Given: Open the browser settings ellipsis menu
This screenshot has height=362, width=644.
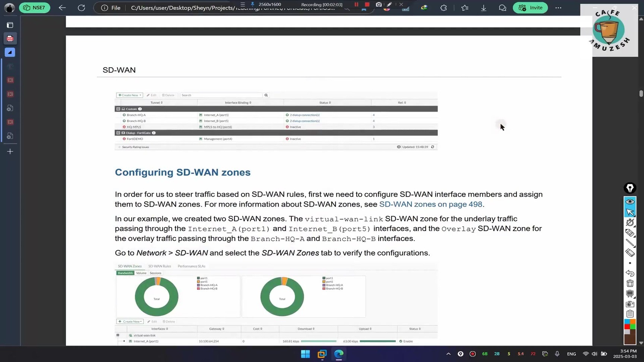Looking at the screenshot, I should click(x=558, y=7).
